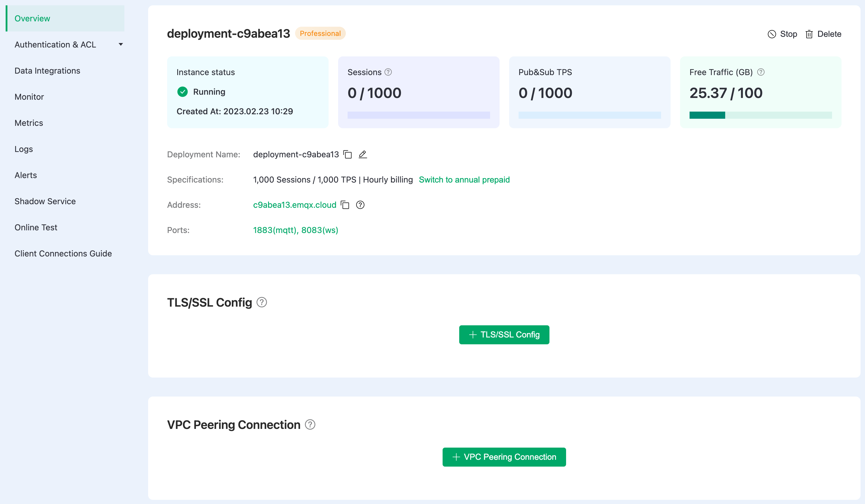Open Client Connections Guide
The height and width of the screenshot is (504, 865).
[x=63, y=253]
